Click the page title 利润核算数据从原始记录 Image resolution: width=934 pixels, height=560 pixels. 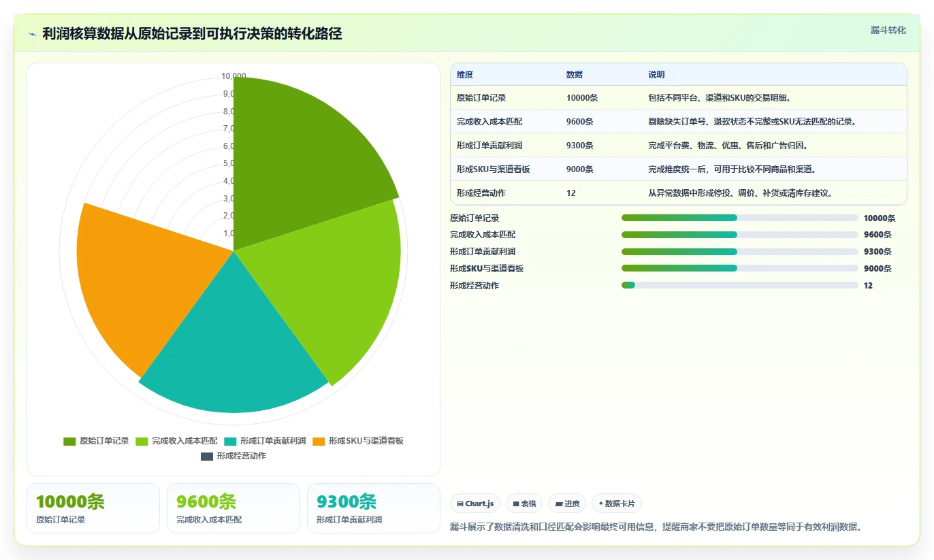point(192,33)
